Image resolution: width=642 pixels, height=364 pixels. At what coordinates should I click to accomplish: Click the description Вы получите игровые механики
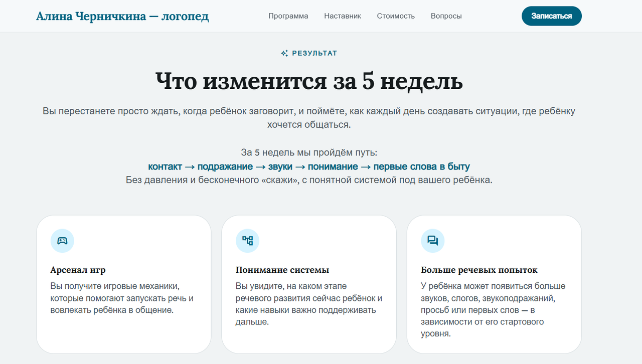[122, 298]
